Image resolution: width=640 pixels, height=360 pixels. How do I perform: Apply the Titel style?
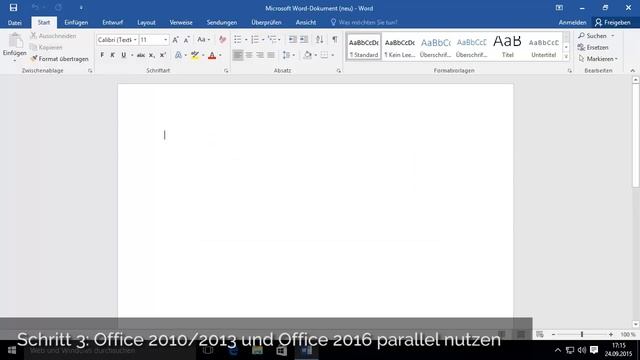point(507,47)
